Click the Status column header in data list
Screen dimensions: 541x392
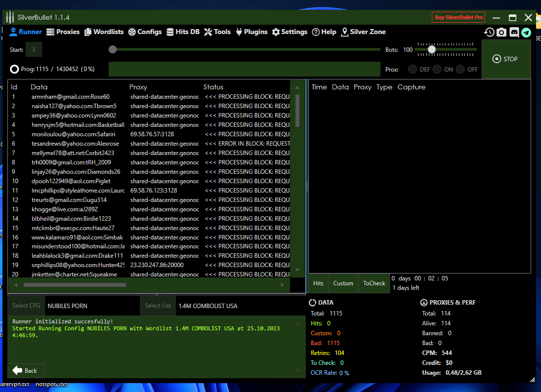213,87
